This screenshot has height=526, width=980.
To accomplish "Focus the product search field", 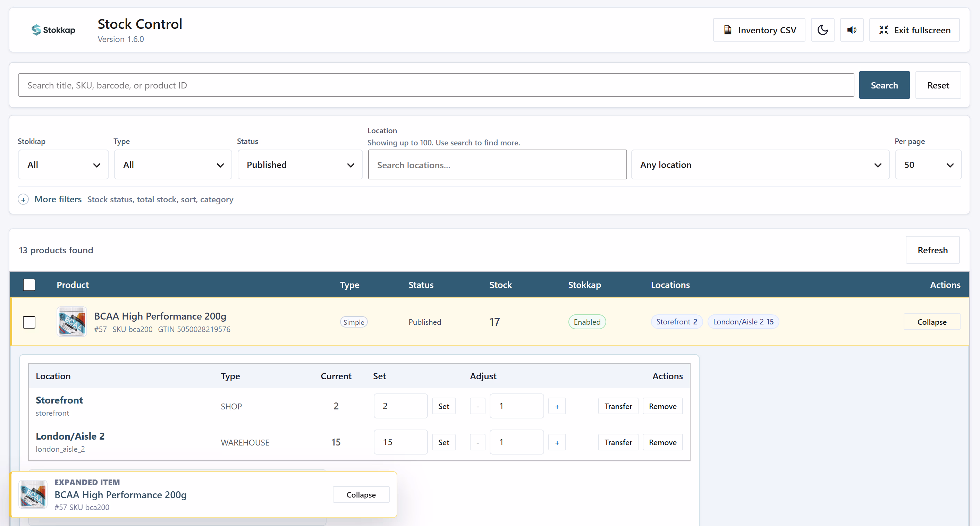I will coord(436,85).
